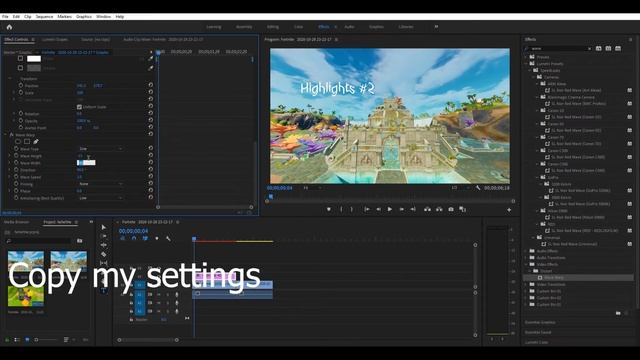Toggle timeline snapping magnet icon
This screenshot has width=640, height=360.
coord(134,238)
